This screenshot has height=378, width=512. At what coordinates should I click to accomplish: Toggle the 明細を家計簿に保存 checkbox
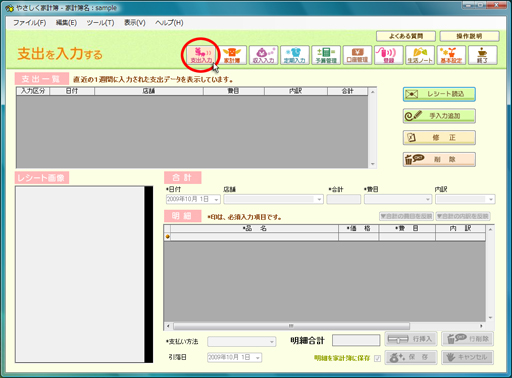377,358
